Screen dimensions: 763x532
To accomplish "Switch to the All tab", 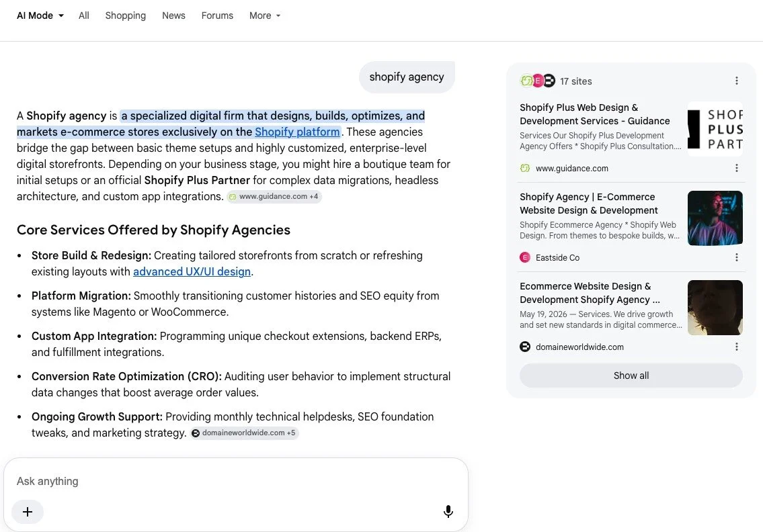I will click(x=84, y=15).
